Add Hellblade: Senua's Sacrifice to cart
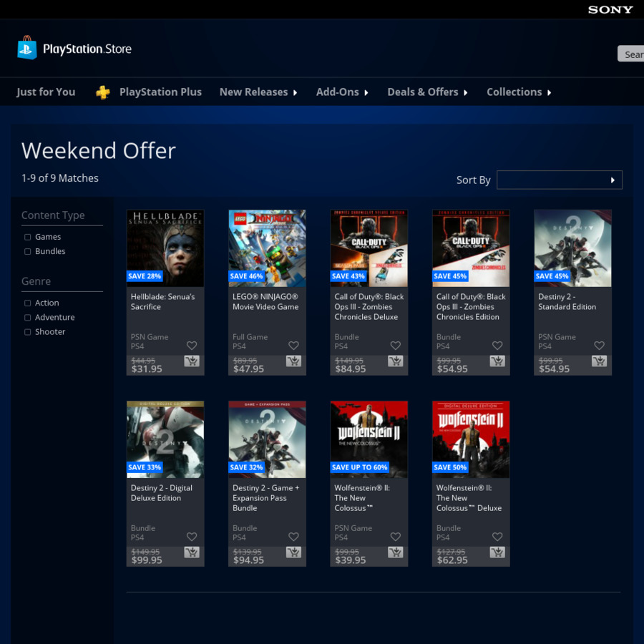 tap(192, 361)
